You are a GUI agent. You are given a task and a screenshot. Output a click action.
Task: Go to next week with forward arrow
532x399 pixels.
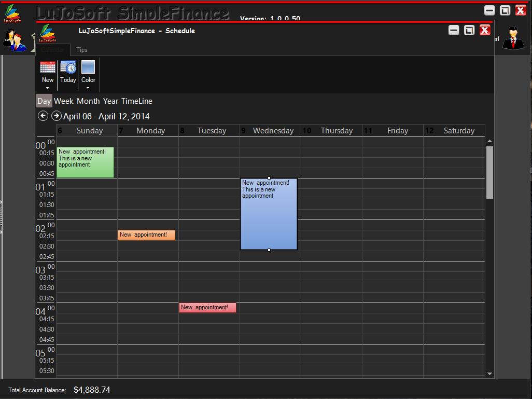[57, 116]
